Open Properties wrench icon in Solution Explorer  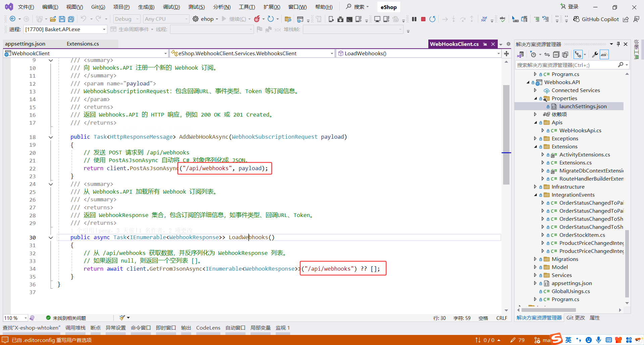click(595, 54)
